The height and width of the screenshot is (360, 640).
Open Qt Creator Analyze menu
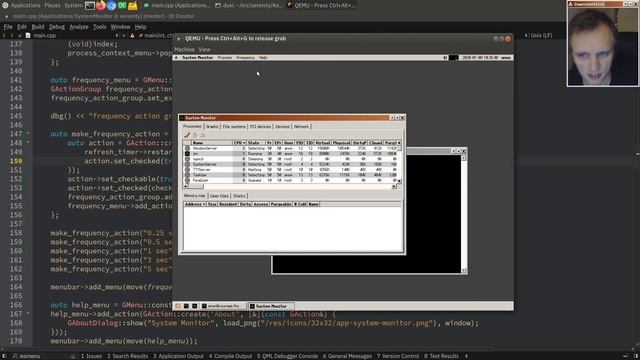[79, 27]
